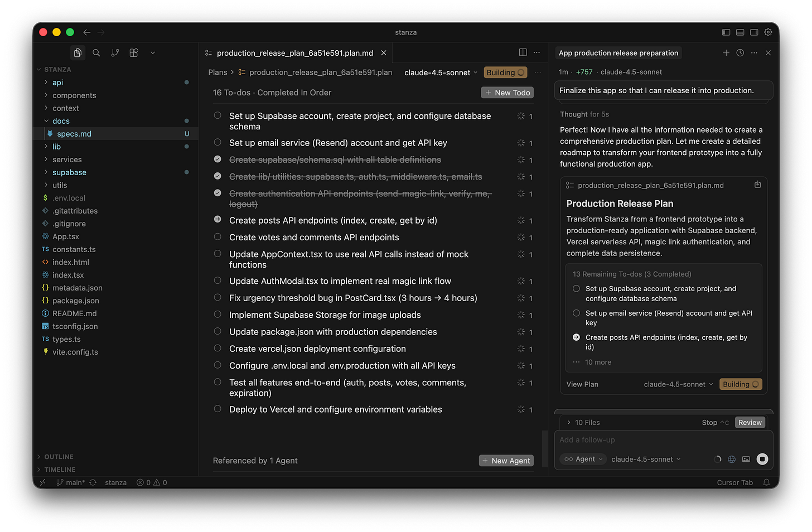Toggle the primary sidebar layout icon
The height and width of the screenshot is (532, 812).
[726, 32]
